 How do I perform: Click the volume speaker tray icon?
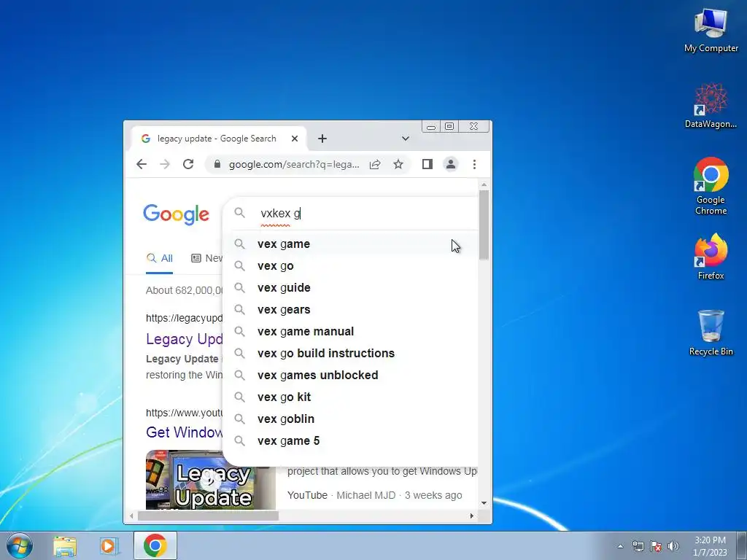click(x=673, y=546)
